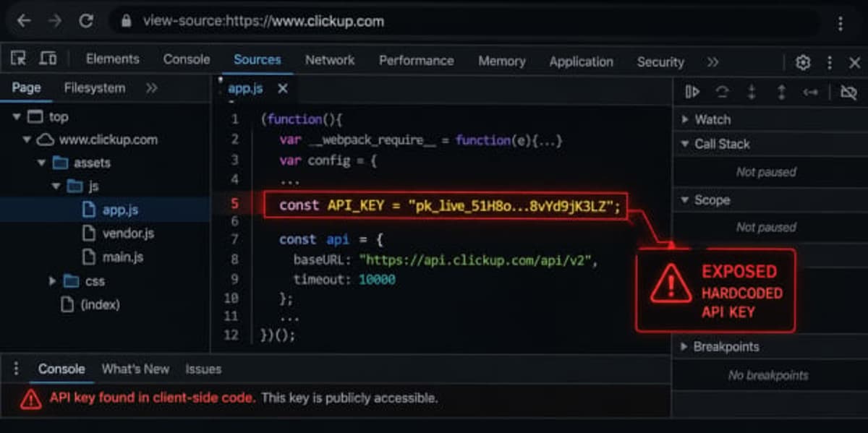The width and height of the screenshot is (868, 433).
Task: Select the vendor.js file
Action: click(x=128, y=233)
